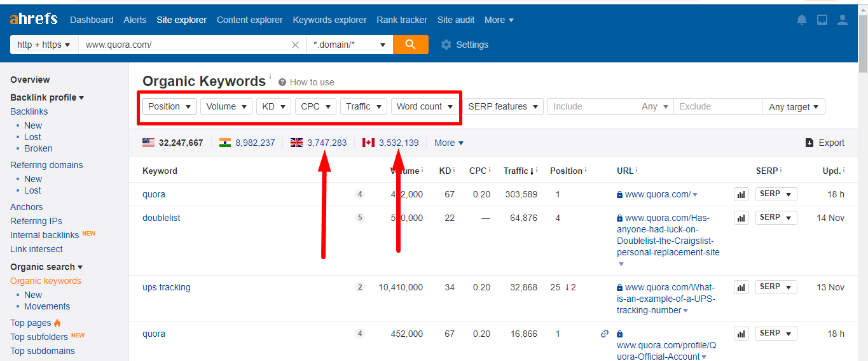Select the United States flag keyword count
Screen dimensions: 868x361
pos(173,143)
